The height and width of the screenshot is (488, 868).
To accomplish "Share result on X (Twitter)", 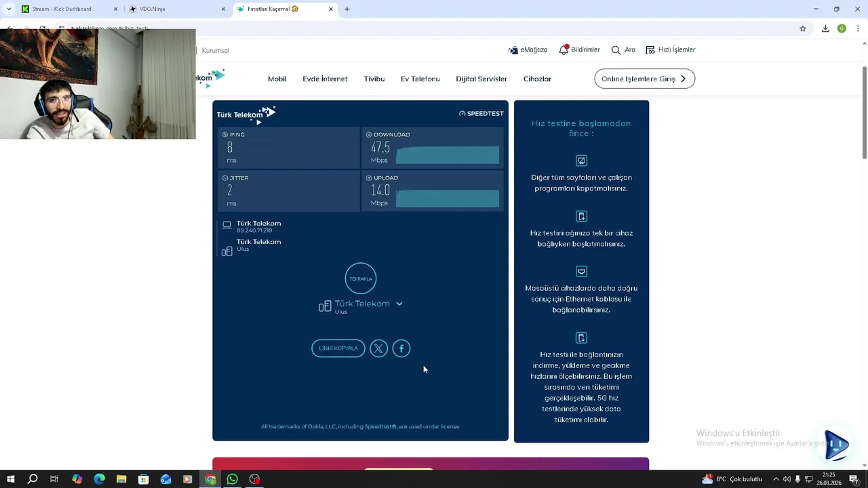I will (x=378, y=348).
